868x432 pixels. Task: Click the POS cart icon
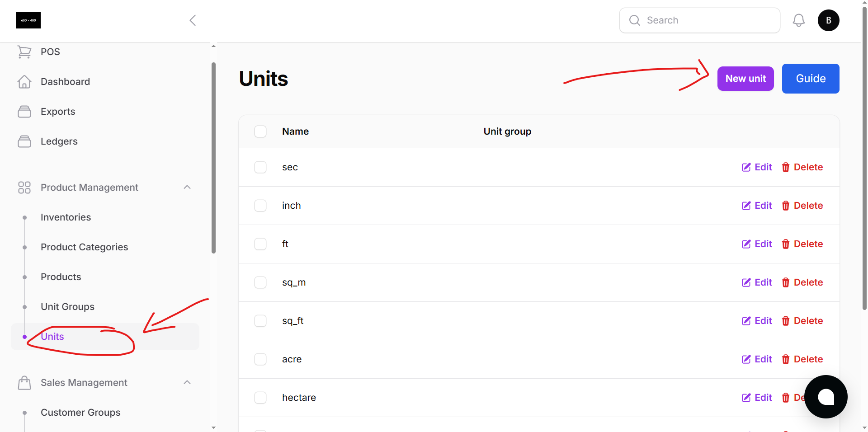(x=24, y=52)
